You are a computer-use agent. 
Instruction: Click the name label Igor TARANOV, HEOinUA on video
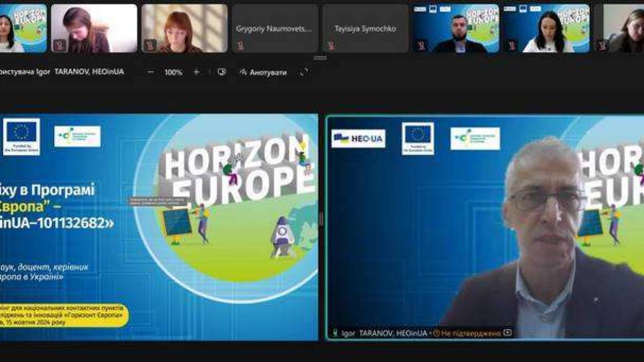(384, 333)
